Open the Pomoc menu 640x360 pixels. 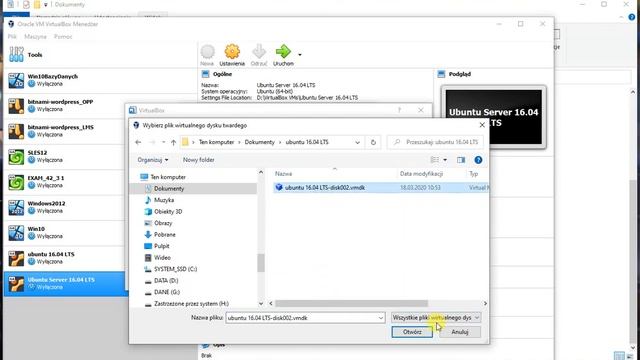63,36
